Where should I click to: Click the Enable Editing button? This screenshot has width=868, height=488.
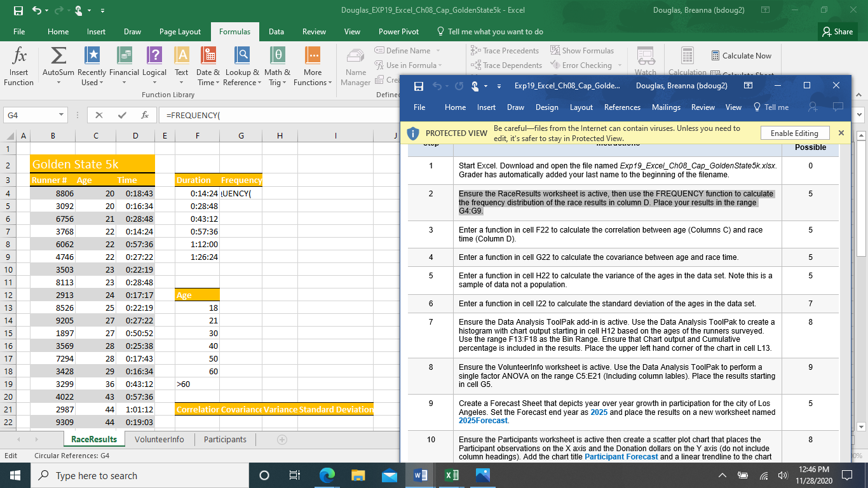795,133
